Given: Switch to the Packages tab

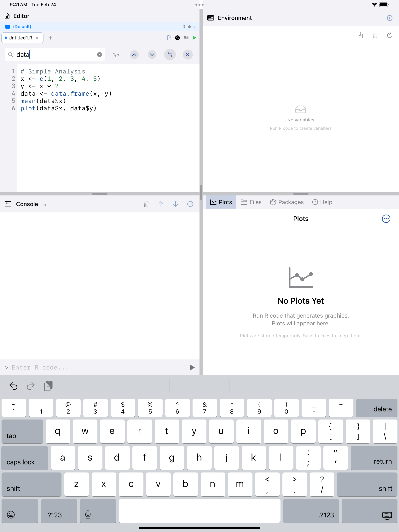Looking at the screenshot, I should [x=287, y=202].
